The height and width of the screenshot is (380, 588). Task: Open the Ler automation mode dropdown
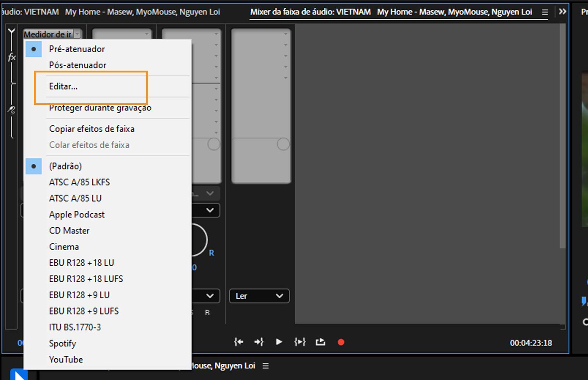(259, 296)
